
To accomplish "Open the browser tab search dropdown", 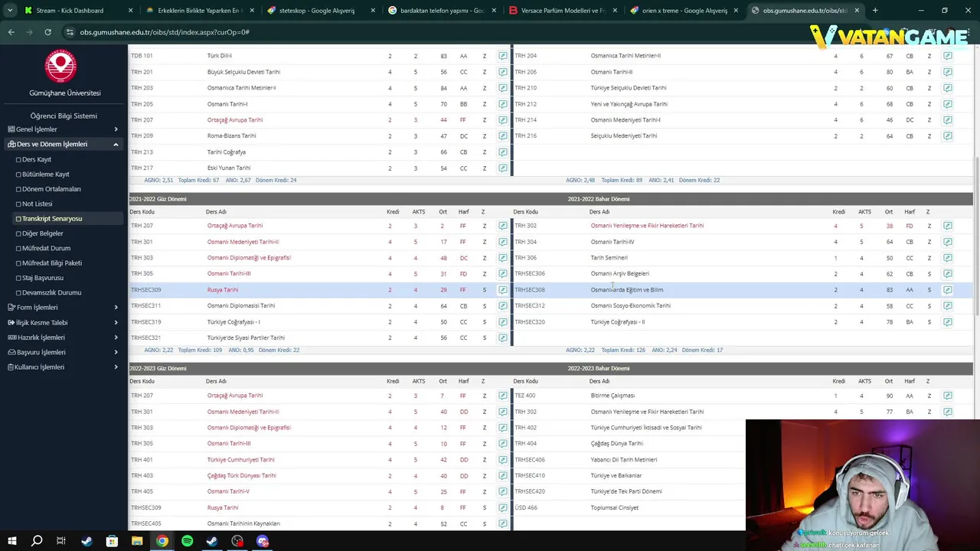I will click(10, 11).
